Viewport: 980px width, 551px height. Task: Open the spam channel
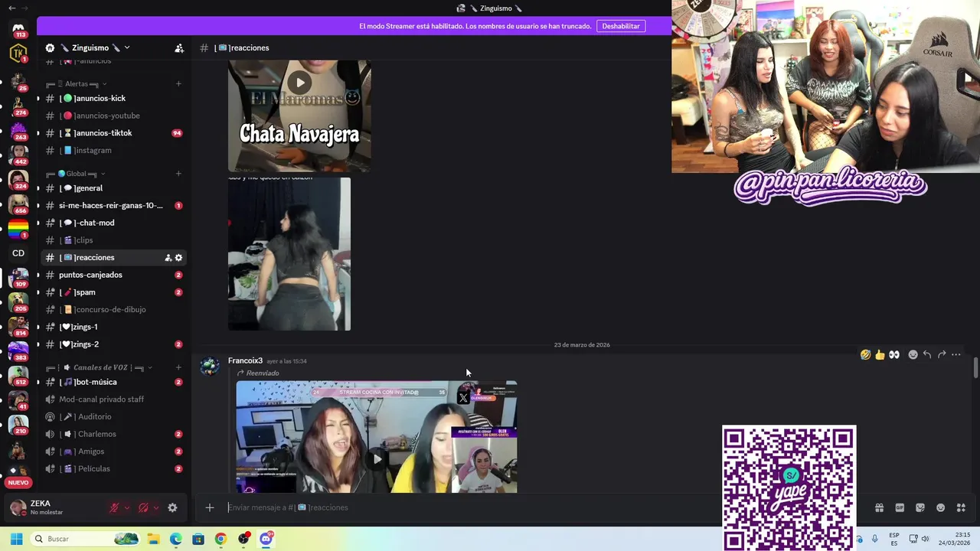113,292
